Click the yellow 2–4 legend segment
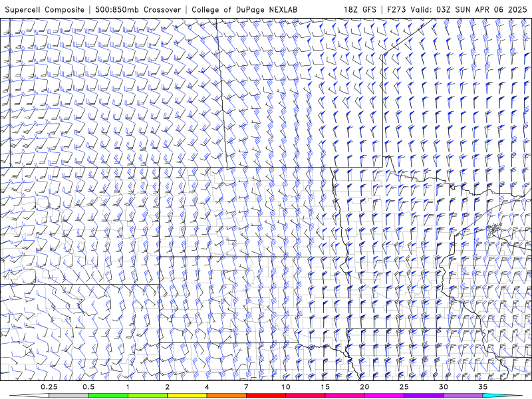Screen dimensions: 532x399 187,396
